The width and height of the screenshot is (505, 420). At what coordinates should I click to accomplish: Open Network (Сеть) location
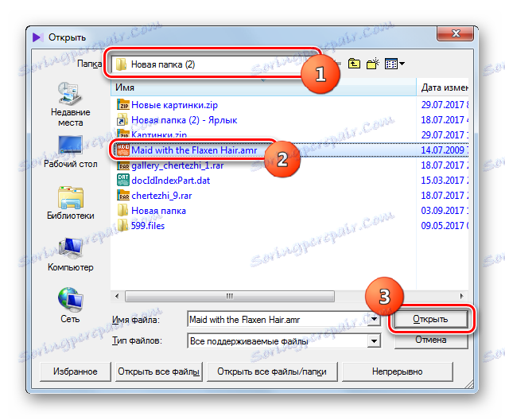pyautogui.click(x=70, y=305)
